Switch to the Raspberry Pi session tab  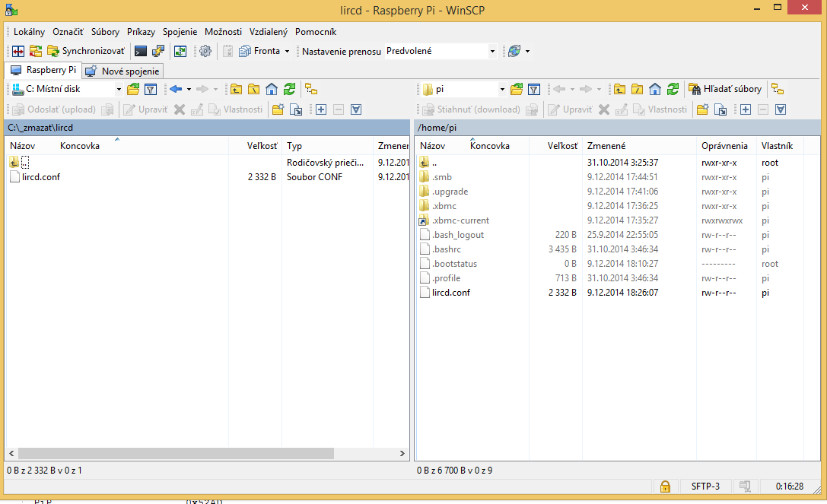point(44,70)
